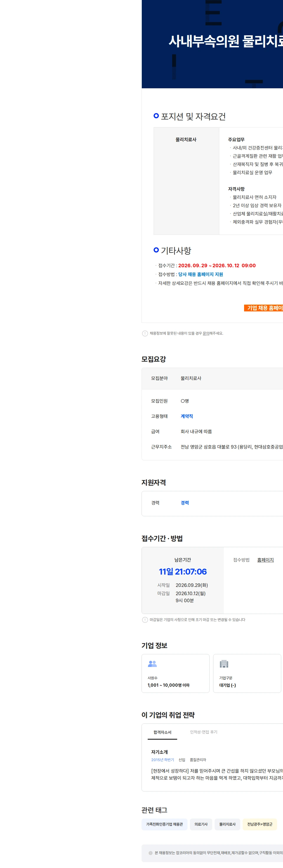Click the 당사 채용 홈페이지 지원 text
Screen dimensions: 283x868
point(200,274)
